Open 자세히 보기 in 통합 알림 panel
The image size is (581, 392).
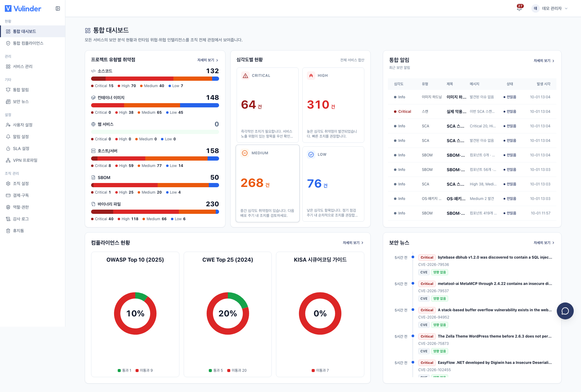(544, 61)
